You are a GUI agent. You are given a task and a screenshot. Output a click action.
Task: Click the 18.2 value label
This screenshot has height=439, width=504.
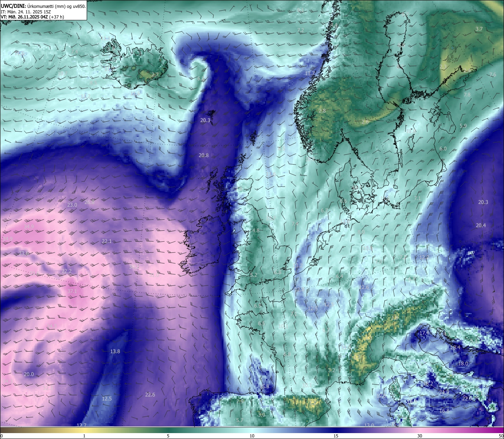click(x=428, y=383)
